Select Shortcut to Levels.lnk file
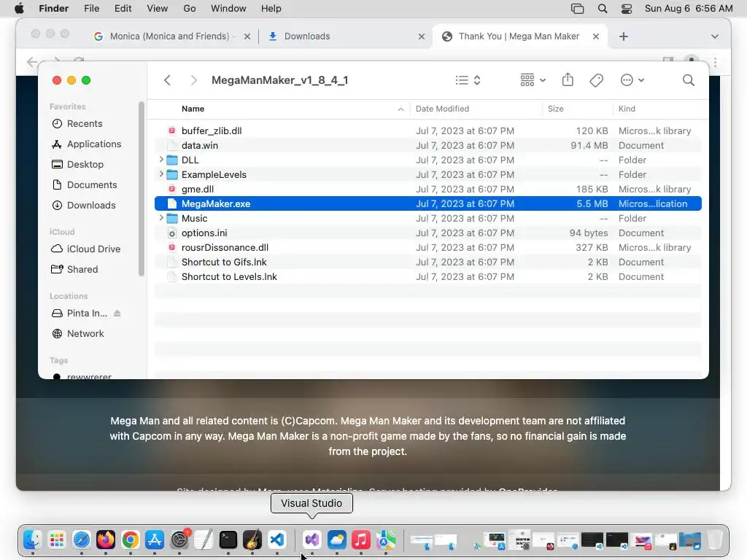This screenshot has height=560, width=747. tap(427, 276)
